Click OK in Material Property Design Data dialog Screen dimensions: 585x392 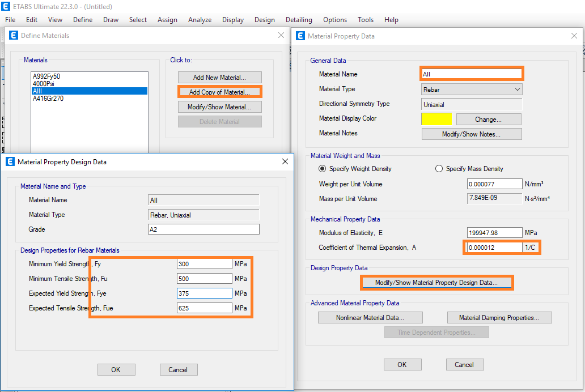[x=116, y=369]
